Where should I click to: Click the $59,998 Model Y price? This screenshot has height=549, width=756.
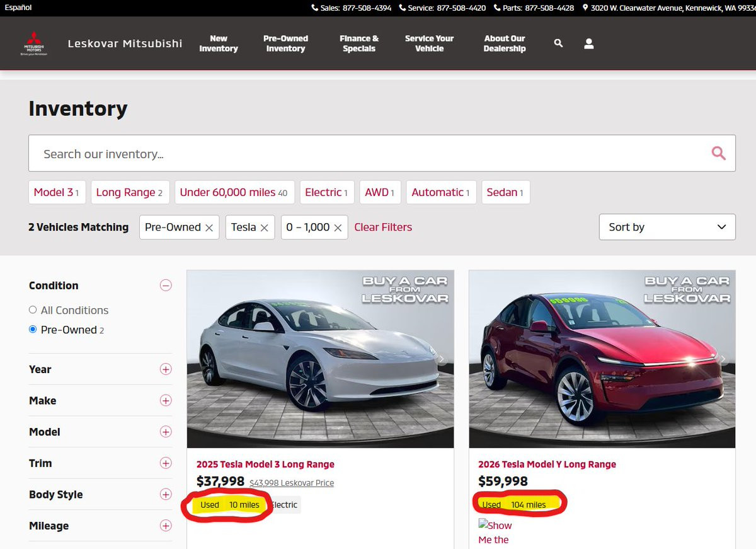click(x=503, y=482)
